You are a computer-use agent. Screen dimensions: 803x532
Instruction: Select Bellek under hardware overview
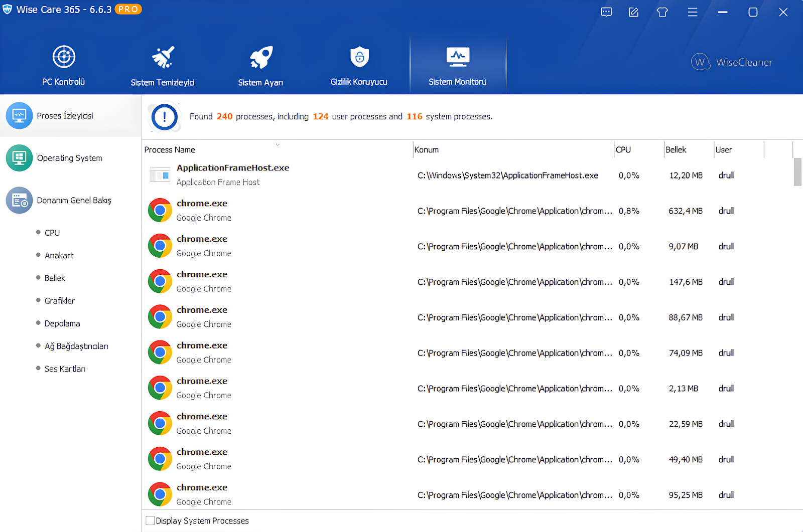(55, 278)
